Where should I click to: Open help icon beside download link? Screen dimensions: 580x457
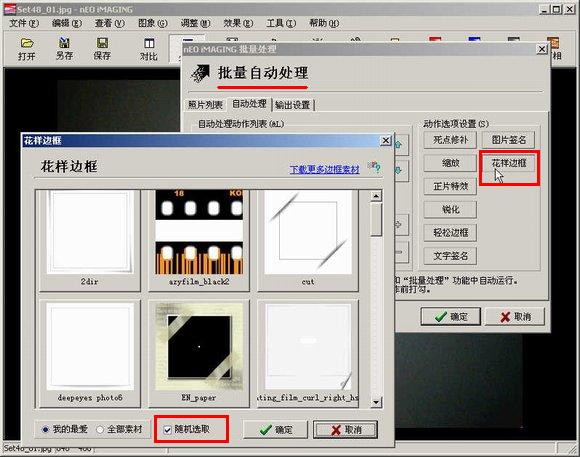coord(374,167)
